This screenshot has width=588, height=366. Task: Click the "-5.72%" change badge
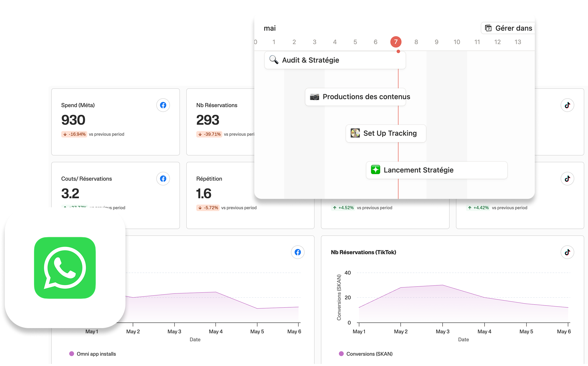(x=208, y=208)
